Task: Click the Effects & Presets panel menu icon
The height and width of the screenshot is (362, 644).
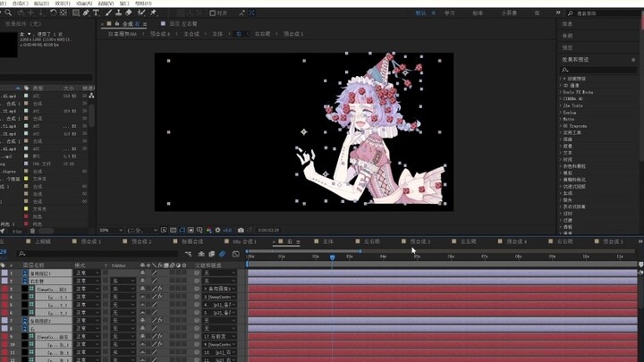Action: point(633,60)
